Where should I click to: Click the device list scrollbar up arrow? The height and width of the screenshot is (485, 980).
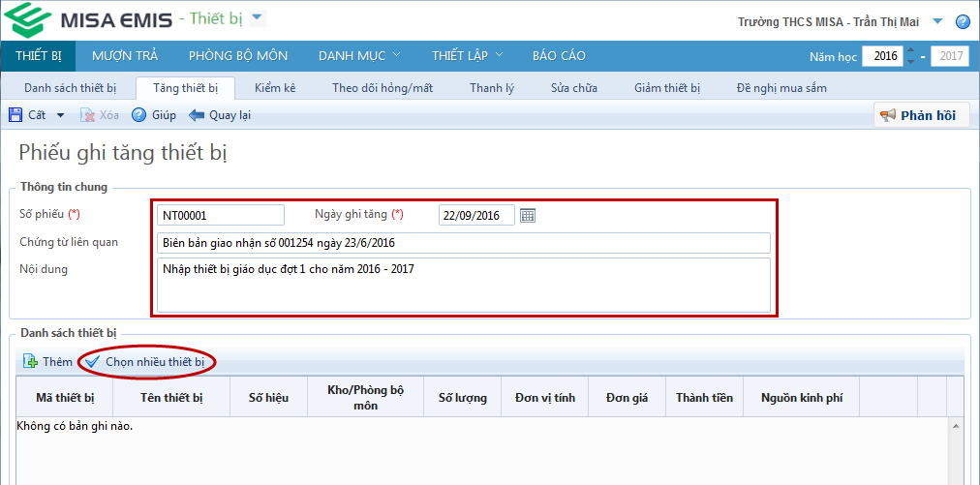coord(956,425)
